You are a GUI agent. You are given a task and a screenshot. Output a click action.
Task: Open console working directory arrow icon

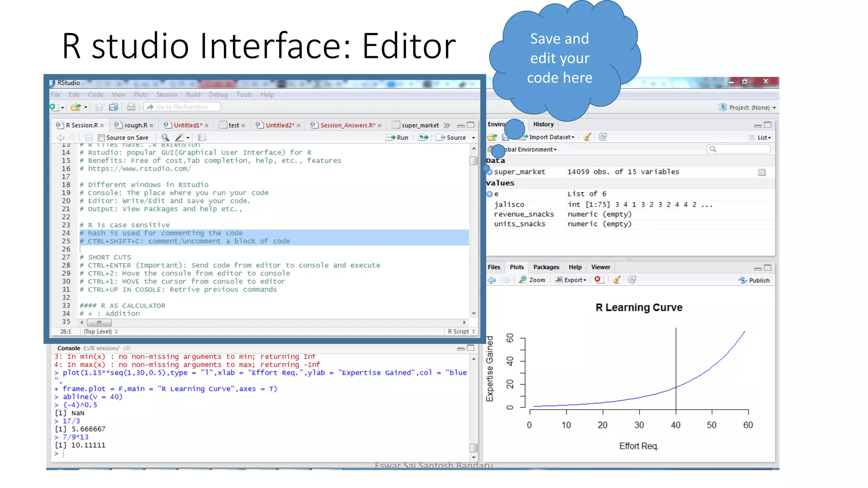(127, 348)
